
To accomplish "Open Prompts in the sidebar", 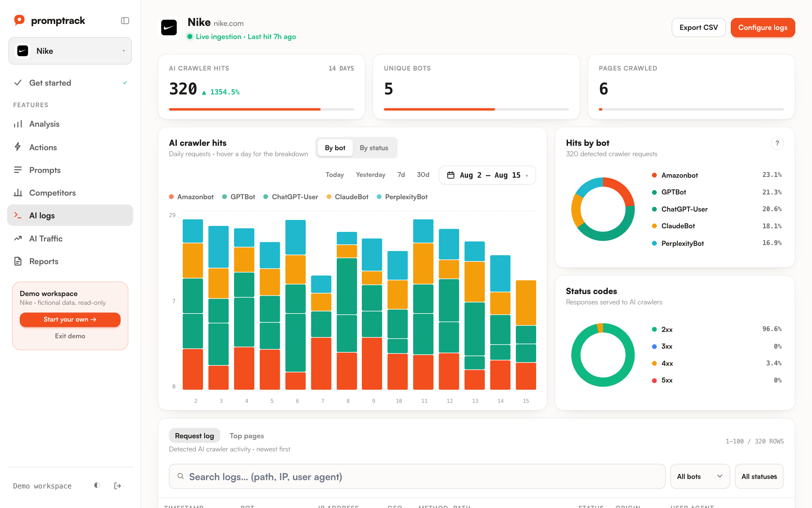I will 70,170.
